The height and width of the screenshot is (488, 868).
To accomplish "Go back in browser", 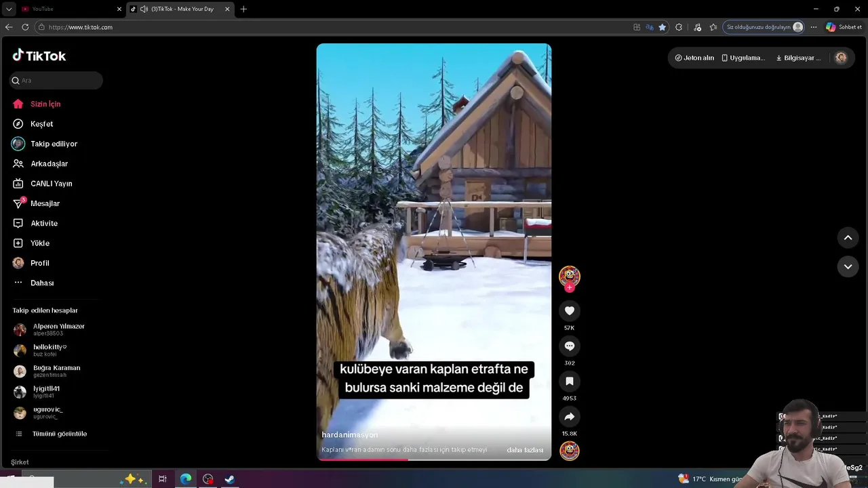I will [x=9, y=27].
